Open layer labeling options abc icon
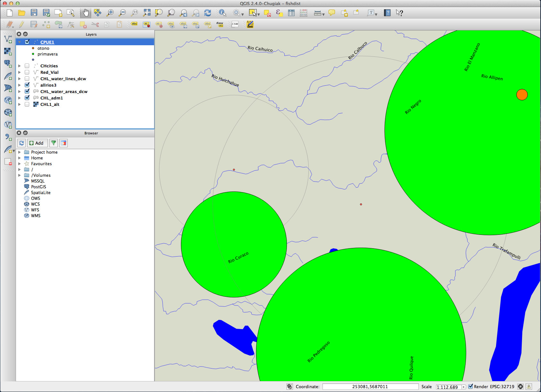Image resolution: width=541 pixels, height=392 pixels. (x=134, y=24)
